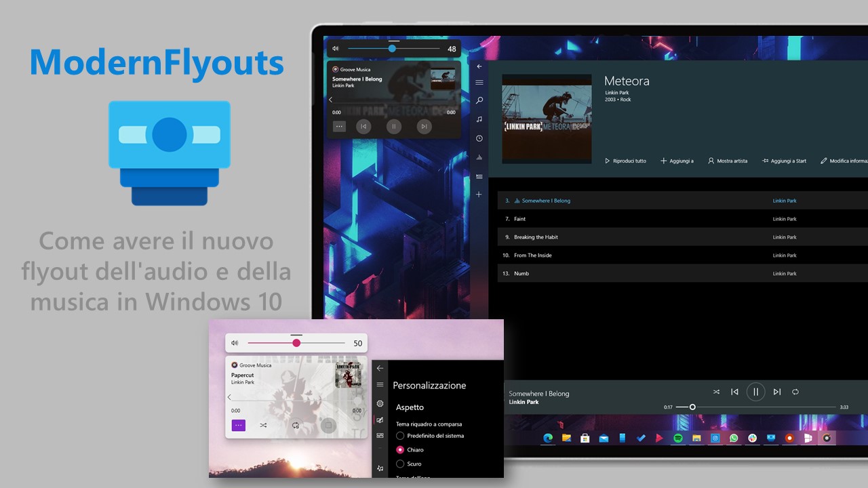Open Groove Music hamburger menu
The image size is (868, 488).
479,83
